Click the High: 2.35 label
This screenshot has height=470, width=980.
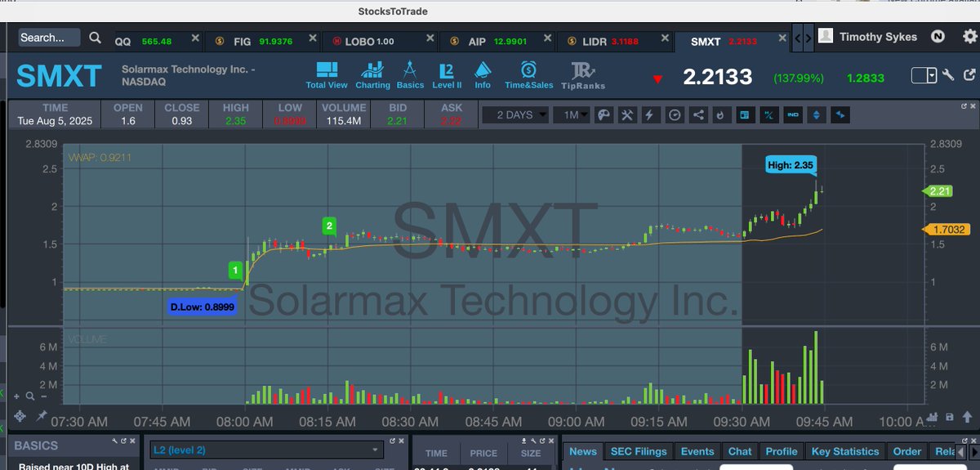click(x=791, y=165)
